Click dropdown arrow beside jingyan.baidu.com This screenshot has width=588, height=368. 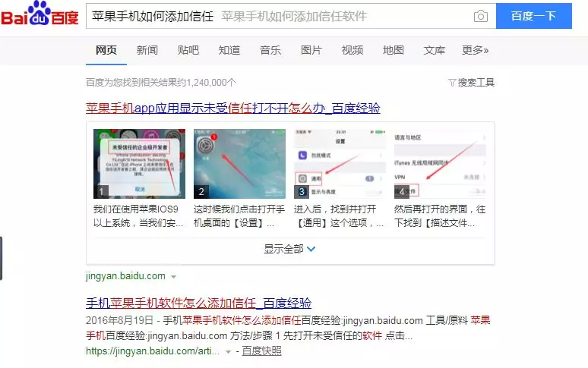[173, 276]
